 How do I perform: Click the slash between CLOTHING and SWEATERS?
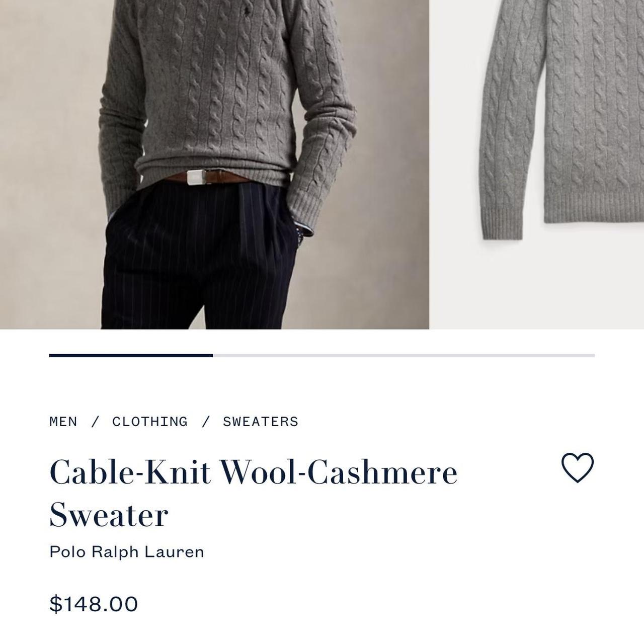(x=205, y=422)
